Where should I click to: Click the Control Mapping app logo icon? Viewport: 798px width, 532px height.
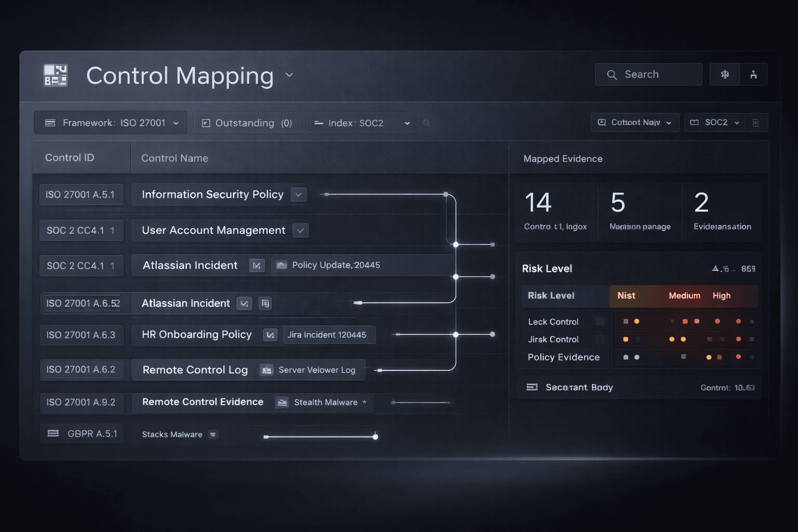pos(55,75)
